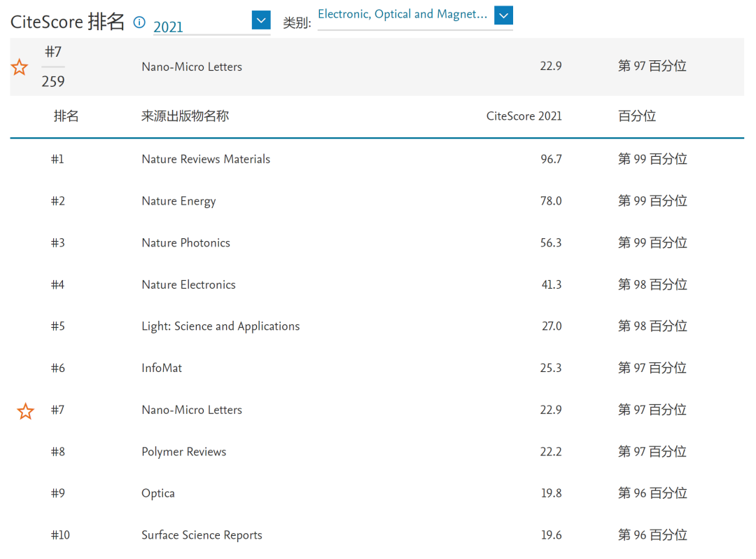
Task: Click percentile text in Optica row
Action: point(652,493)
